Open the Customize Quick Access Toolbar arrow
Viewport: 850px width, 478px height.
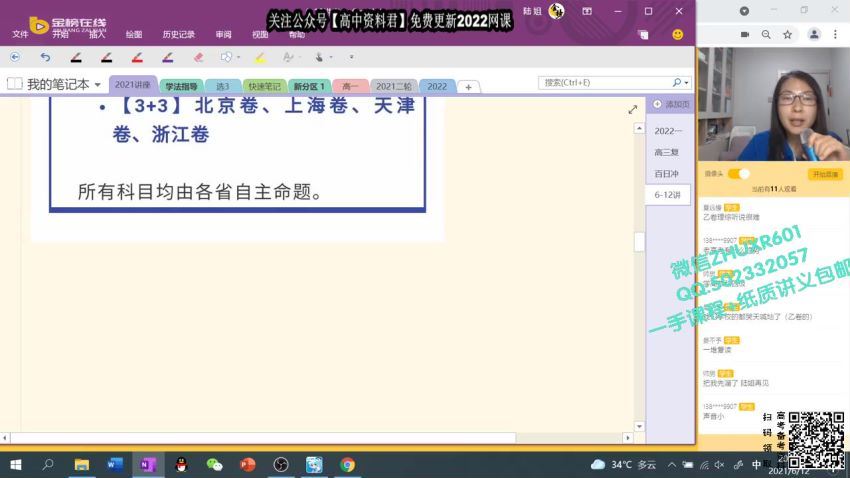[351, 57]
